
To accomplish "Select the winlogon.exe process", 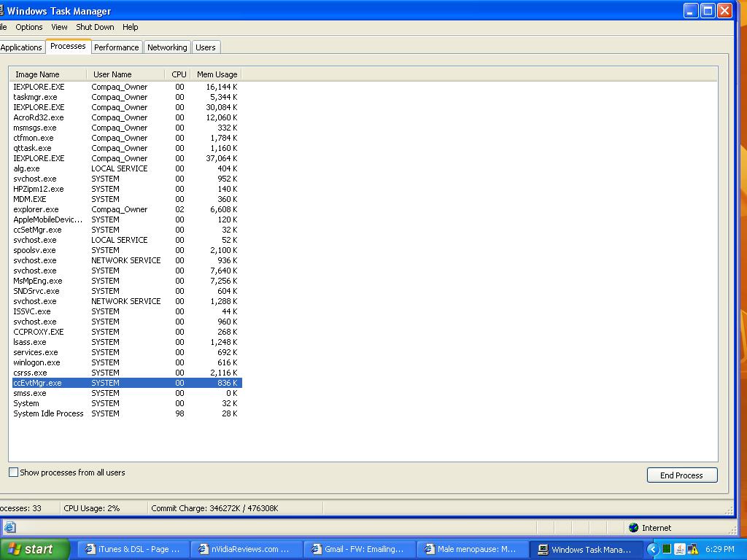I will coord(127,362).
